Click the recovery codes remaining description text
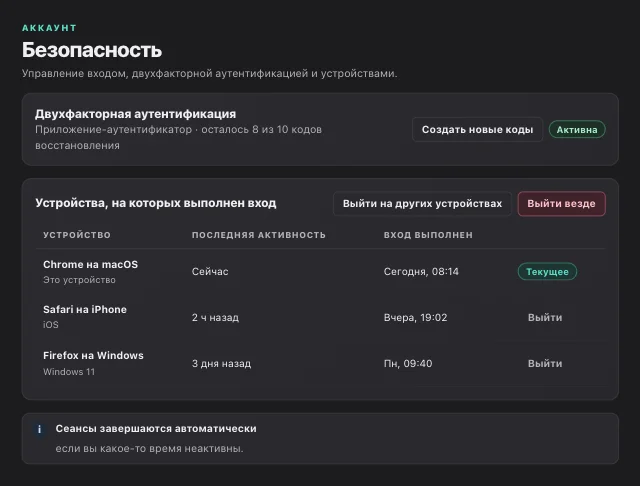This screenshot has width=640, height=486. [x=178, y=138]
